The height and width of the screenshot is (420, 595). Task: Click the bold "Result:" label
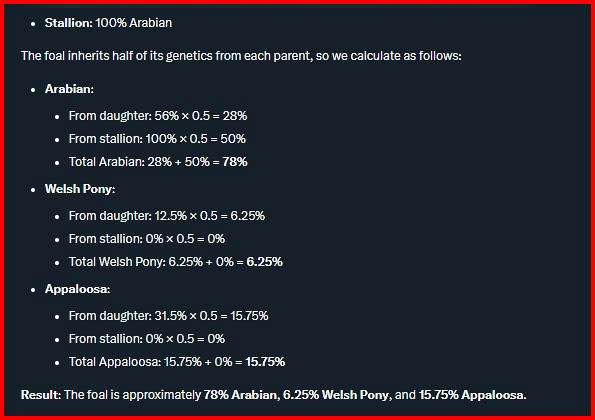tap(41, 395)
